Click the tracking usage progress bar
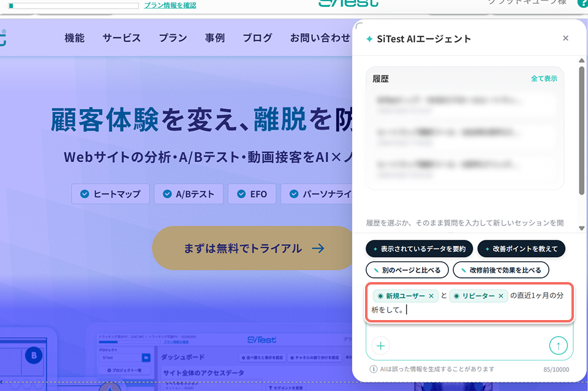588x391 pixels. [73, 6]
